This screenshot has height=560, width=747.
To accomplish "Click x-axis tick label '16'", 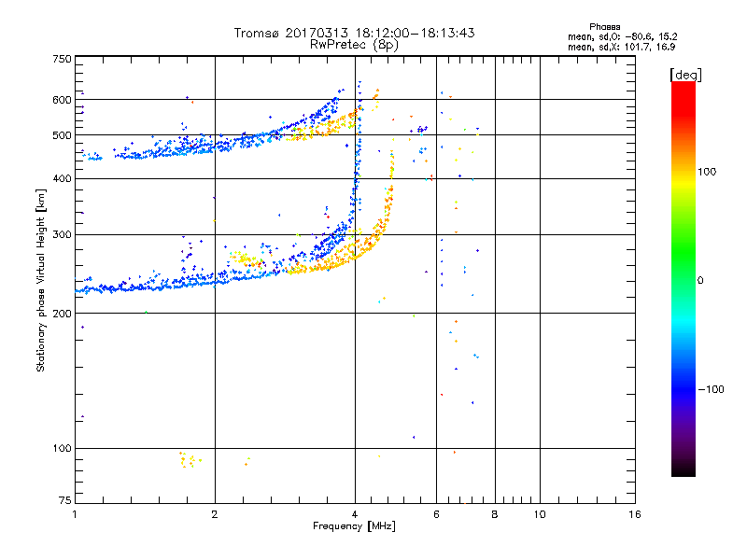I will point(635,514).
